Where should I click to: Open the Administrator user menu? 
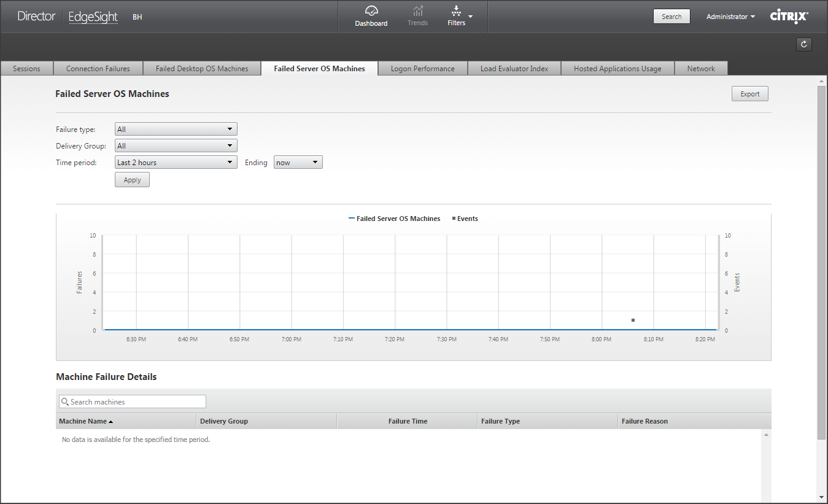click(x=730, y=17)
